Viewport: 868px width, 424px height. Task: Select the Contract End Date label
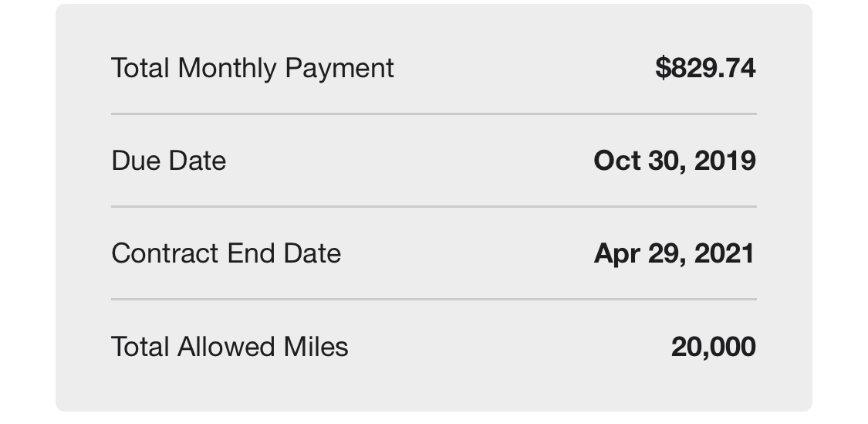226,253
